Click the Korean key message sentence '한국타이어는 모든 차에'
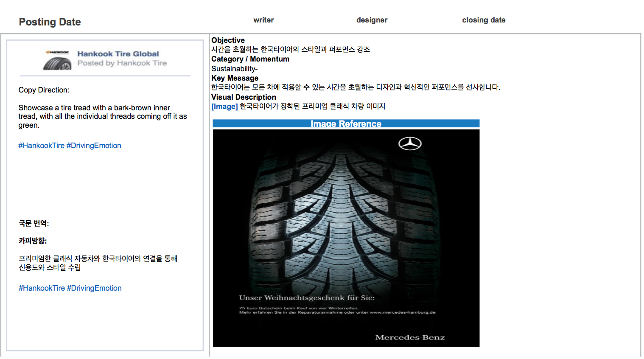 tap(356, 87)
